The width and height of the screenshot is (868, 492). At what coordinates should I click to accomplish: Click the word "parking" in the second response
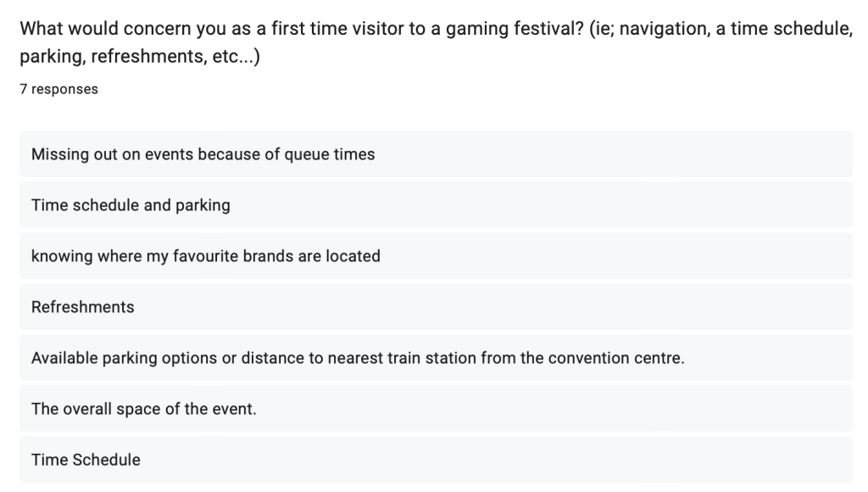(203, 205)
